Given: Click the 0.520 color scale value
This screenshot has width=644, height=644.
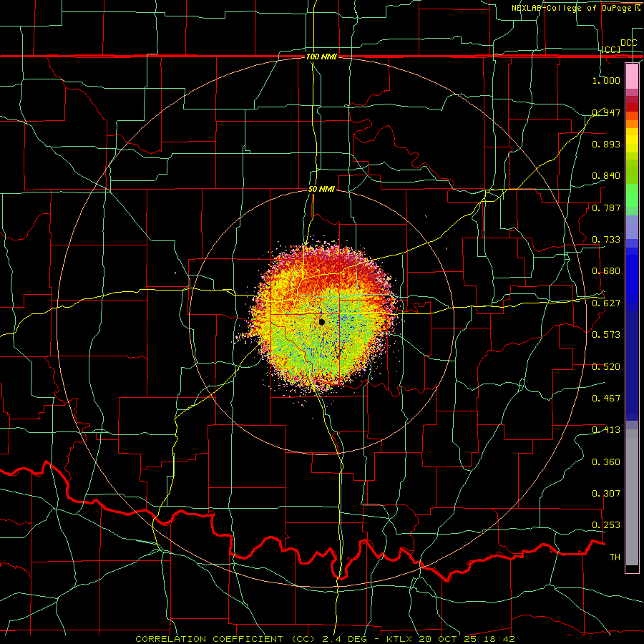Looking at the screenshot, I should click(x=606, y=367).
